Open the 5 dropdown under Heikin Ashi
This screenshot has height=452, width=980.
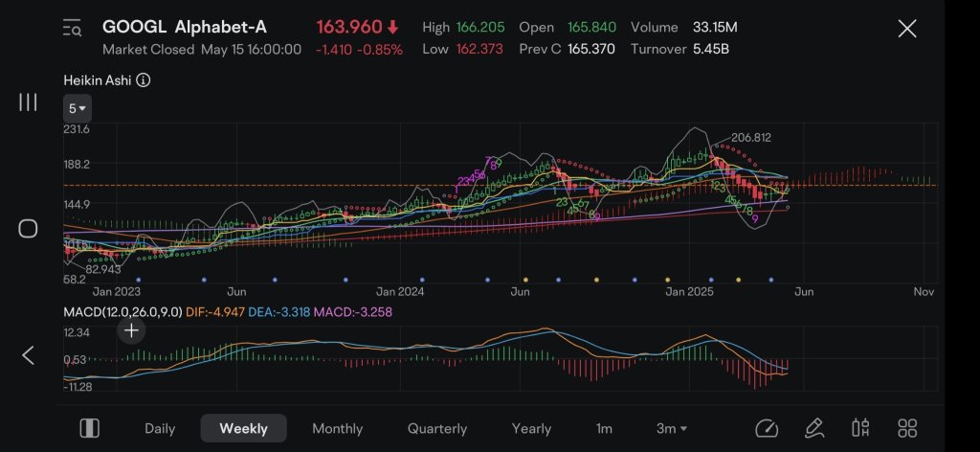pyautogui.click(x=78, y=109)
